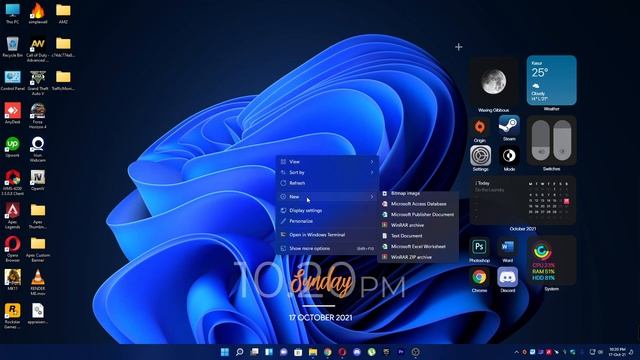This screenshot has height=360, width=640.
Task: Open the Waxing Gibbous moon widget
Action: (x=493, y=82)
